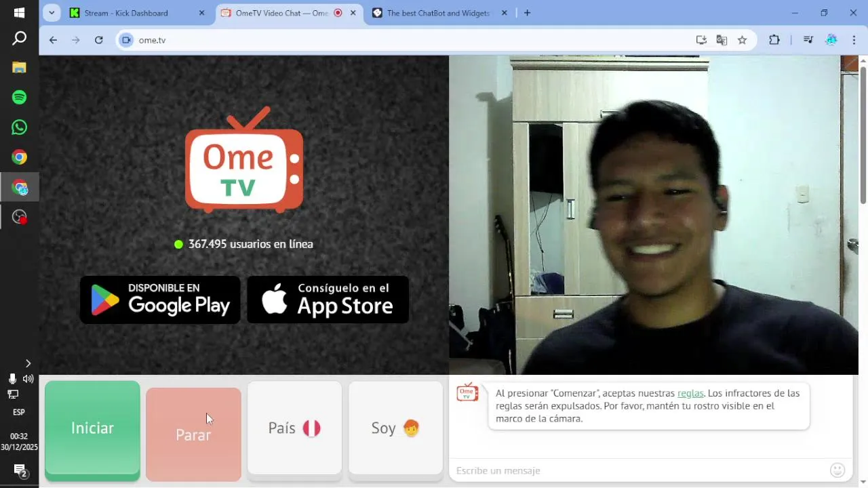This screenshot has width=868, height=488.
Task: Bookmark this page star icon
Action: click(x=742, y=40)
